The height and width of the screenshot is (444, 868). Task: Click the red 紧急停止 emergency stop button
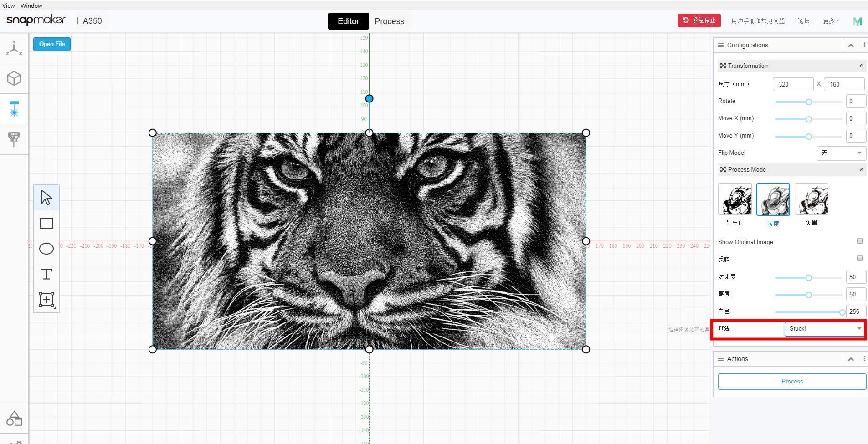pos(699,20)
